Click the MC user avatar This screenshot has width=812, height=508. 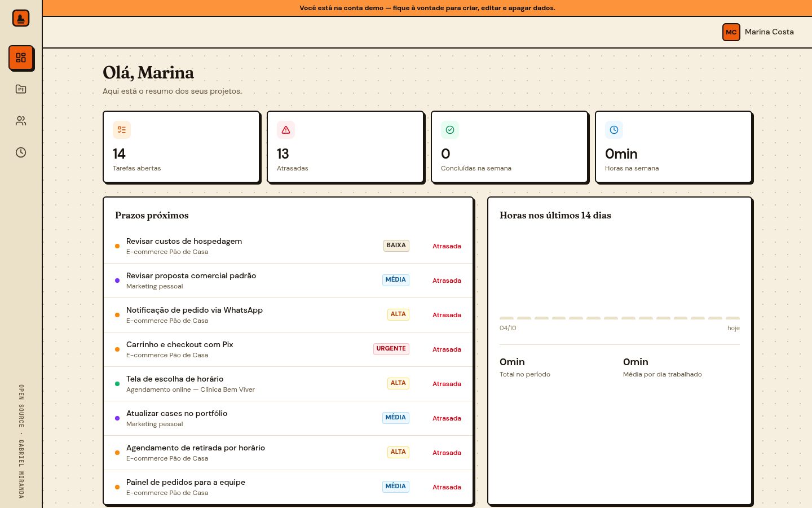(731, 32)
